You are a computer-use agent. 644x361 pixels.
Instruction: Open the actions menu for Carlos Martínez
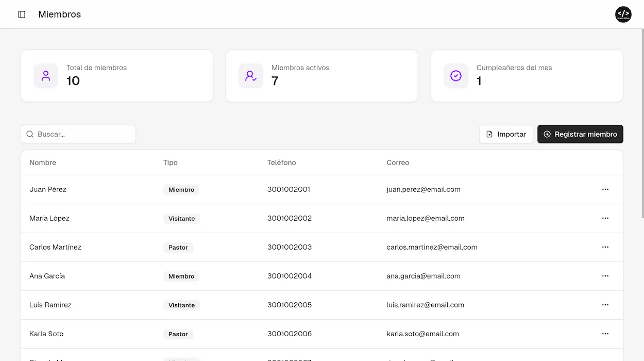[605, 247]
